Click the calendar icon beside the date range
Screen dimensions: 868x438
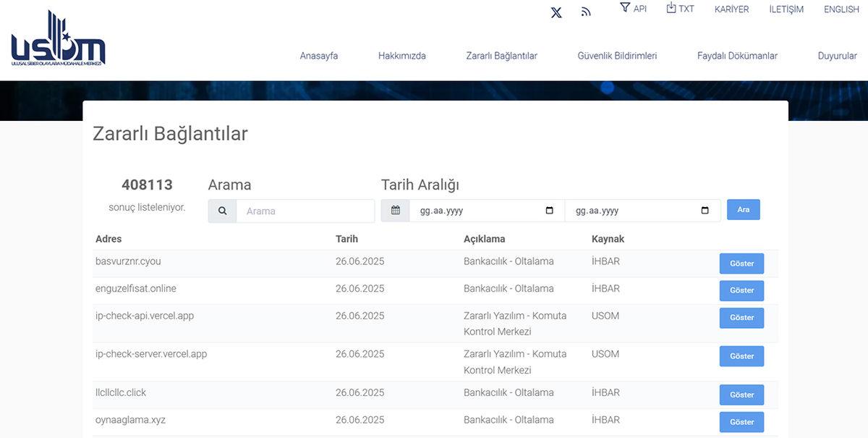point(395,209)
